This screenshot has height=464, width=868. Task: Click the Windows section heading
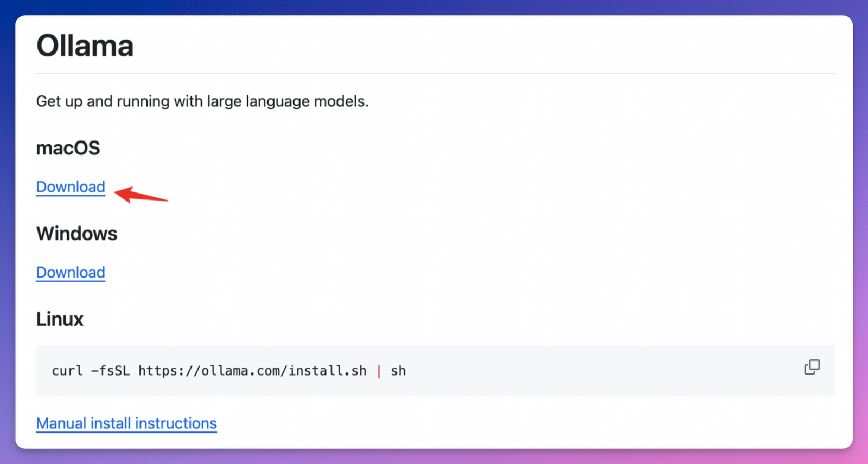tap(76, 234)
